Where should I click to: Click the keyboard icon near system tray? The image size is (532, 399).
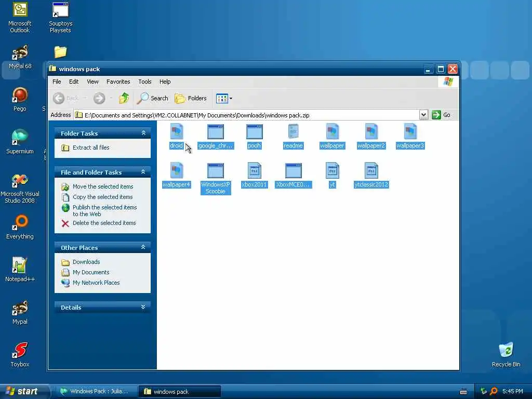pos(463,392)
